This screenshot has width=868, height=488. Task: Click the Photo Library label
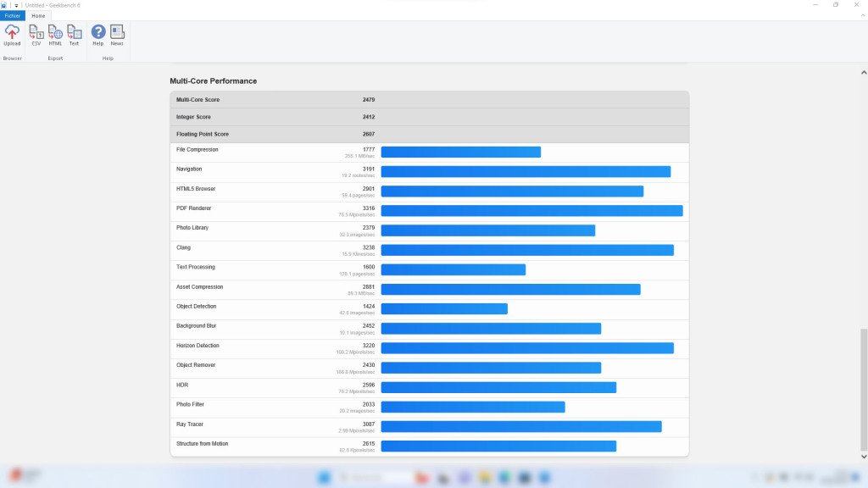(192, 228)
